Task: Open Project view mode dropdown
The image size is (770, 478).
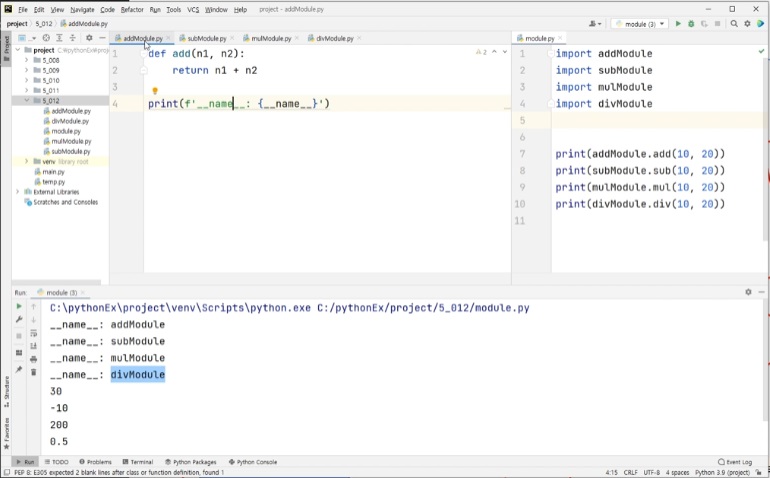Action: pyautogui.click(x=28, y=38)
